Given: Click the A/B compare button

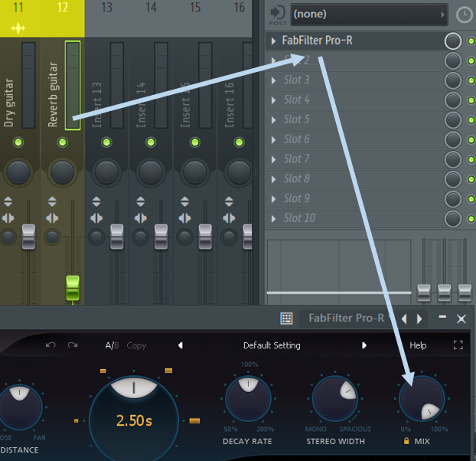Looking at the screenshot, I should (112, 345).
